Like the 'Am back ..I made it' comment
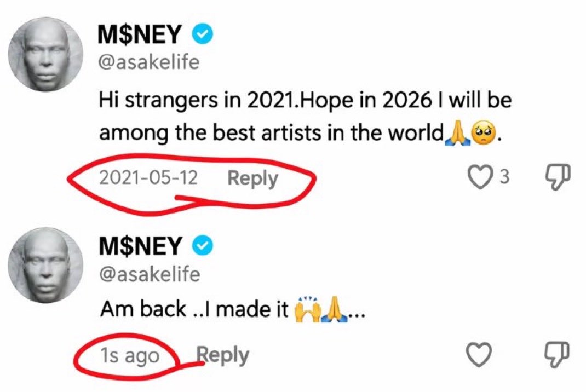This screenshot has height=392, width=586. tap(480, 354)
